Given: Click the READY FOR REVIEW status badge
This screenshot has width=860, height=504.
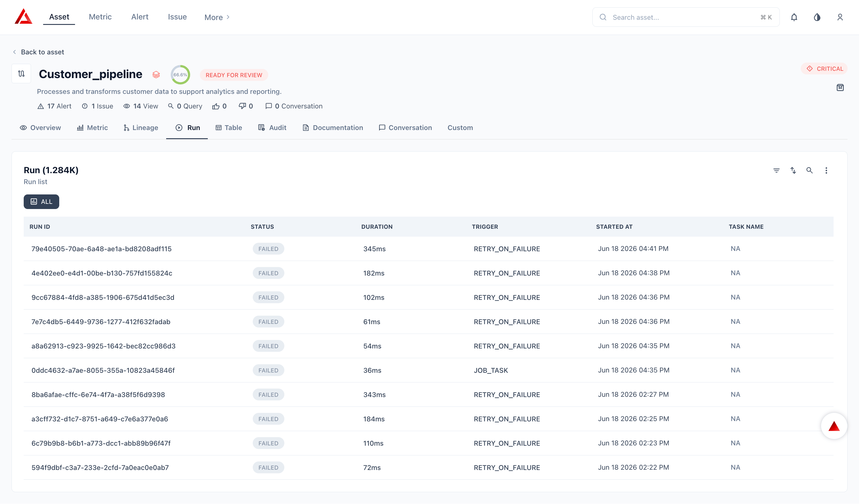Looking at the screenshot, I should click(x=234, y=75).
